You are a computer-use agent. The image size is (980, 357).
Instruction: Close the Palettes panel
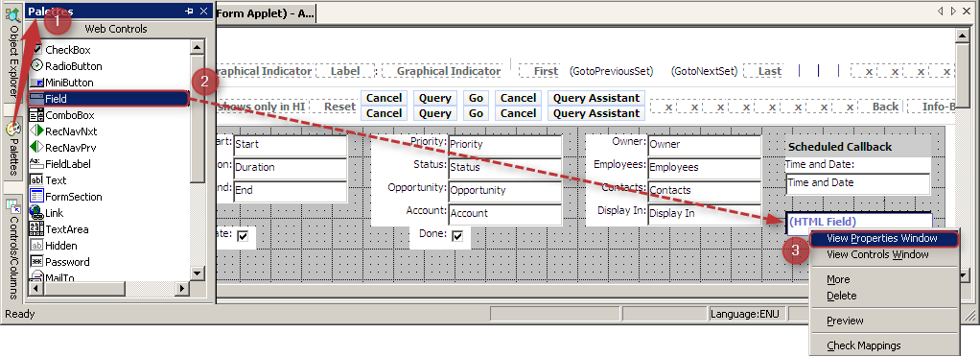click(x=203, y=12)
